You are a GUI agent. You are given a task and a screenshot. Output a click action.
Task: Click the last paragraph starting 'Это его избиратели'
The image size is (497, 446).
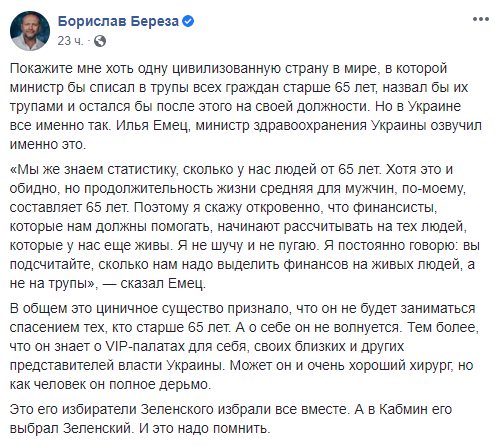click(x=231, y=419)
